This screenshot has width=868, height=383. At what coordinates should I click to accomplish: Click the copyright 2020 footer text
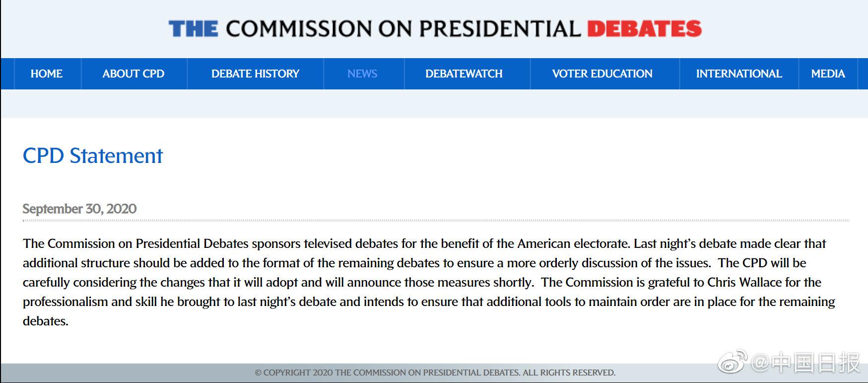(435, 373)
